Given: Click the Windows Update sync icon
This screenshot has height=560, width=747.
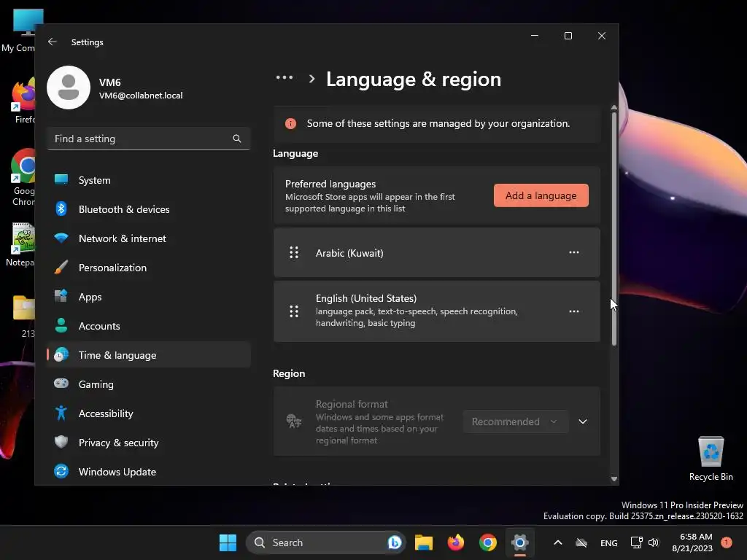Looking at the screenshot, I should click(x=61, y=471).
